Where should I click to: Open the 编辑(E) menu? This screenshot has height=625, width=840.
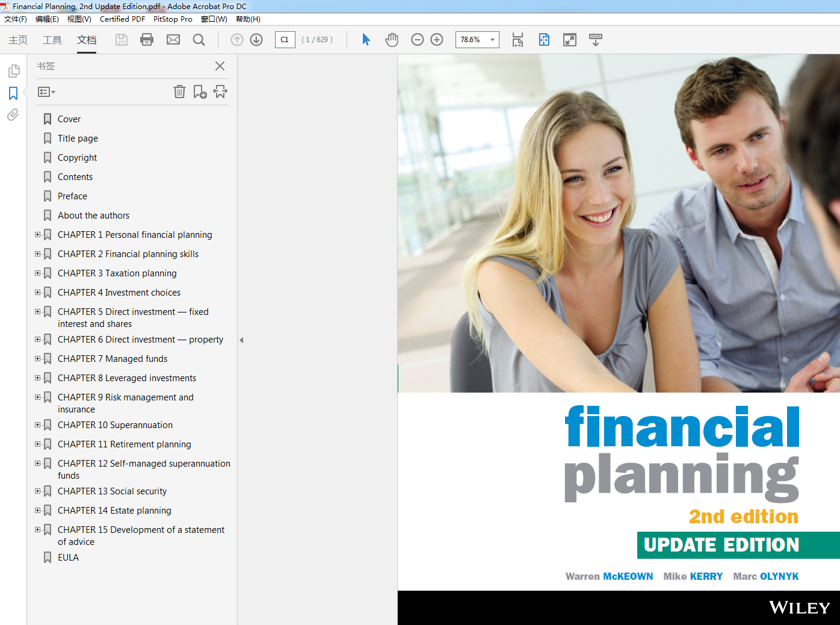click(47, 19)
